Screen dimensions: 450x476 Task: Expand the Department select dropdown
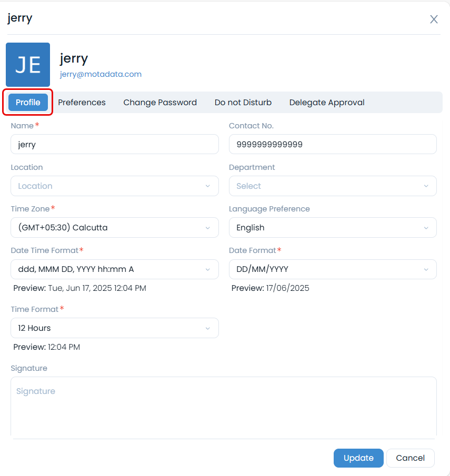click(333, 186)
